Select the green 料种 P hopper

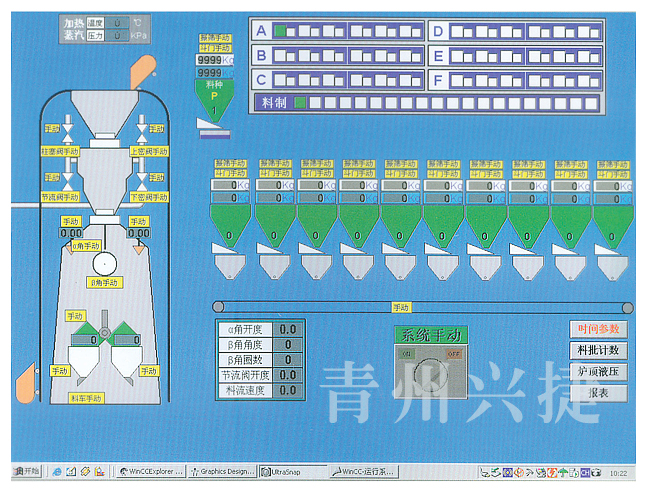click(212, 97)
